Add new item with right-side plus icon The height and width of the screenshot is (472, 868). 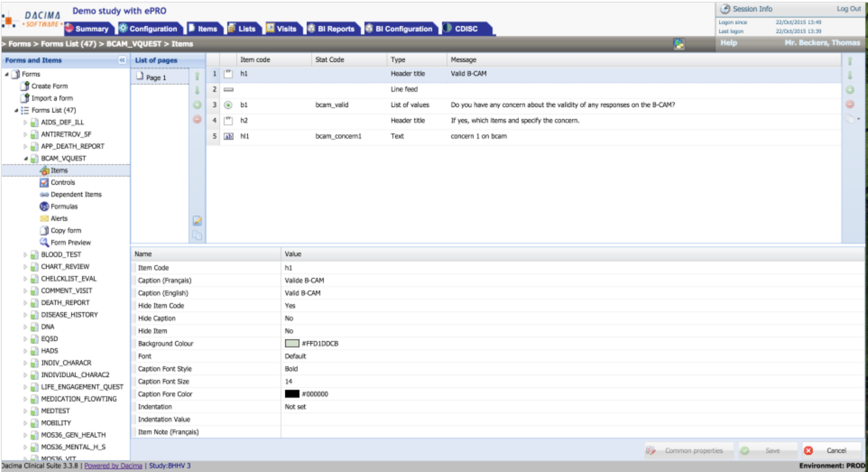click(x=850, y=90)
